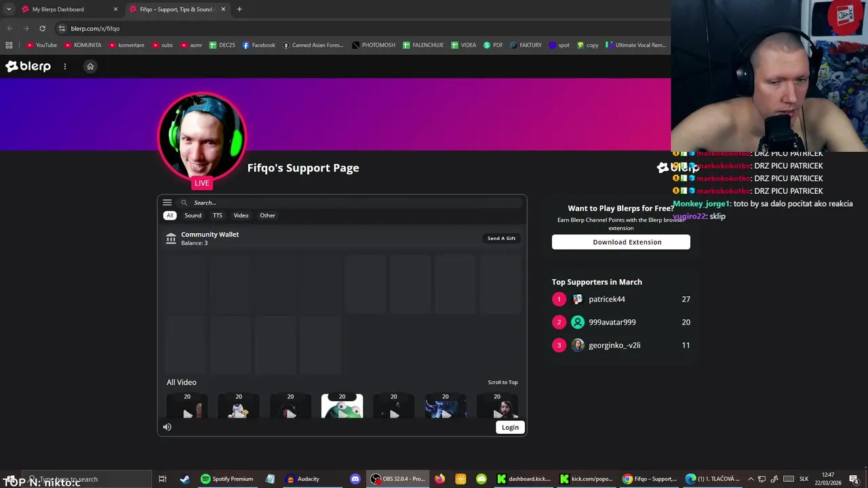Select the TTS filter tab

[217, 216]
